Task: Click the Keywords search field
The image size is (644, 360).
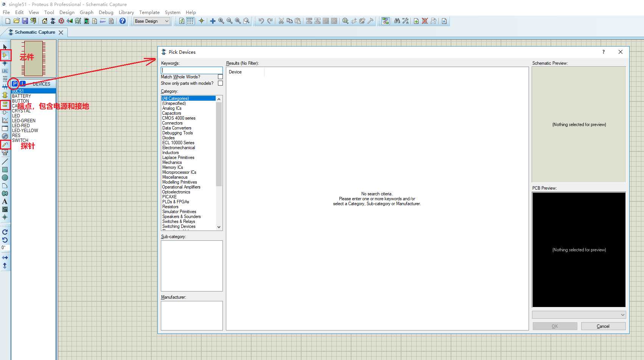Action: [x=192, y=70]
